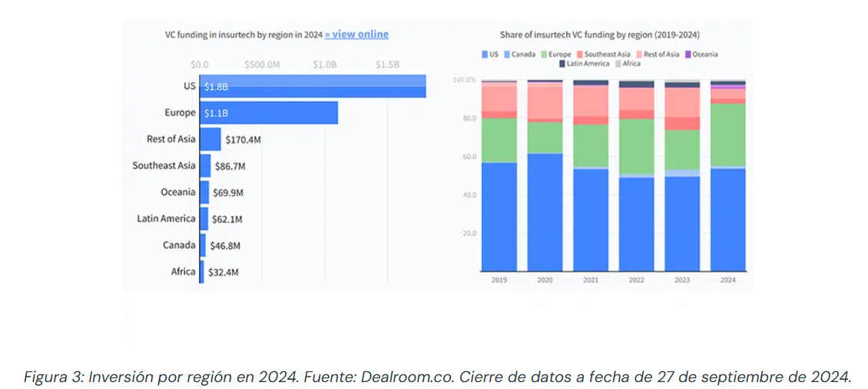The height and width of the screenshot is (389, 868).
Task: Toggle the Oceania purple legend marker
Action: pos(689,55)
